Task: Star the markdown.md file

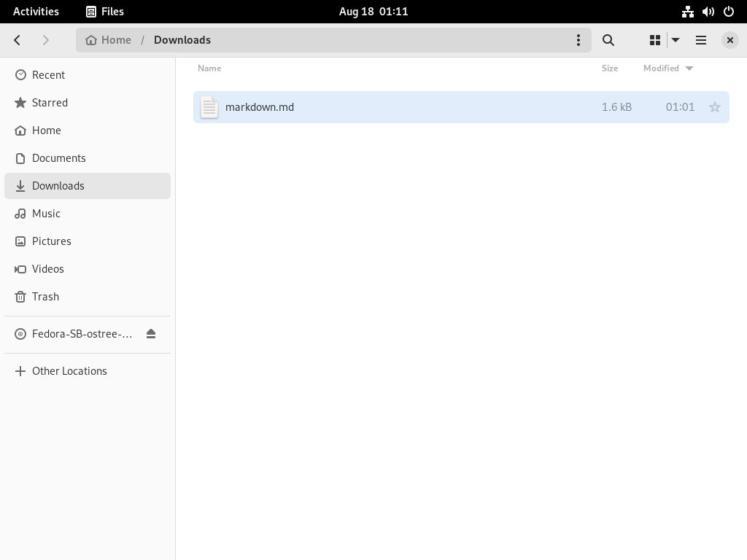Action: point(715,107)
